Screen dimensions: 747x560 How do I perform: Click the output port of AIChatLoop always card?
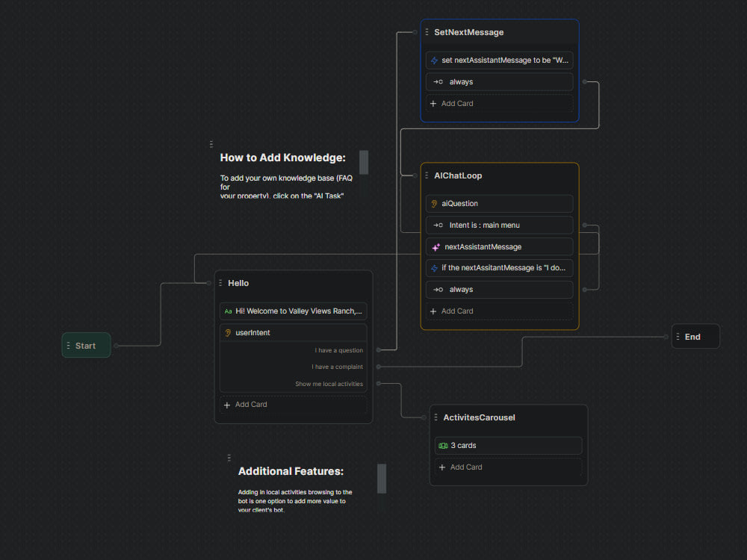[x=585, y=290]
